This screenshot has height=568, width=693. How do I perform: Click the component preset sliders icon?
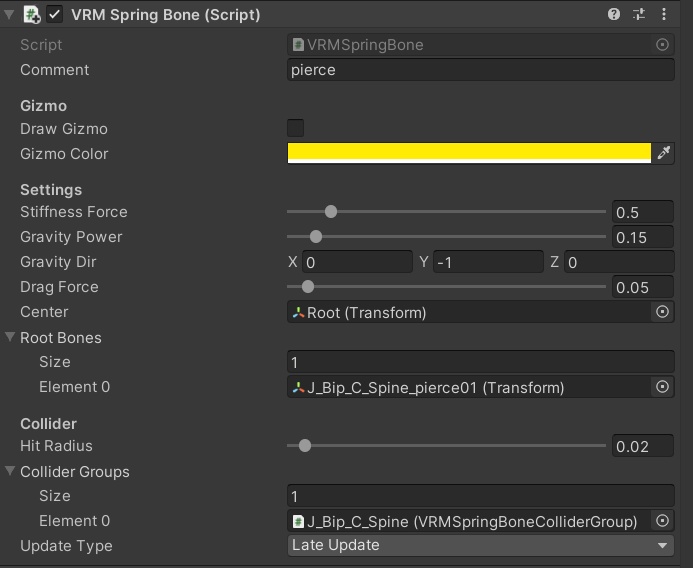point(640,15)
